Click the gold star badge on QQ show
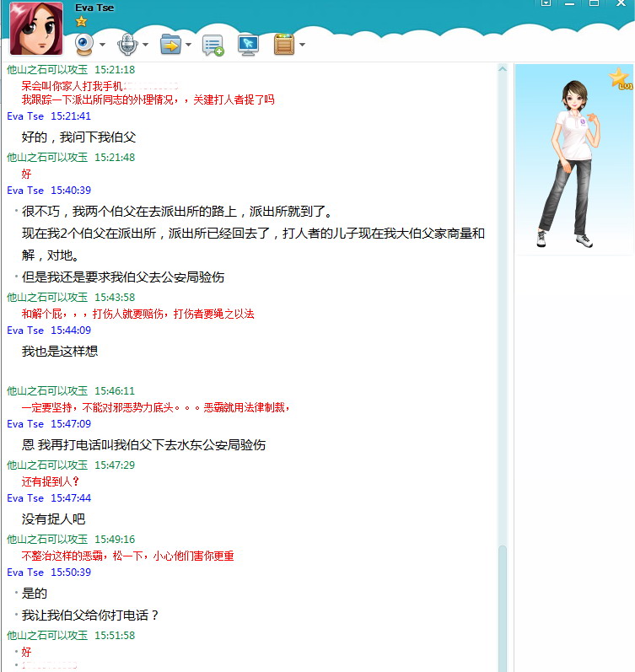The height and width of the screenshot is (672, 635). [x=620, y=79]
